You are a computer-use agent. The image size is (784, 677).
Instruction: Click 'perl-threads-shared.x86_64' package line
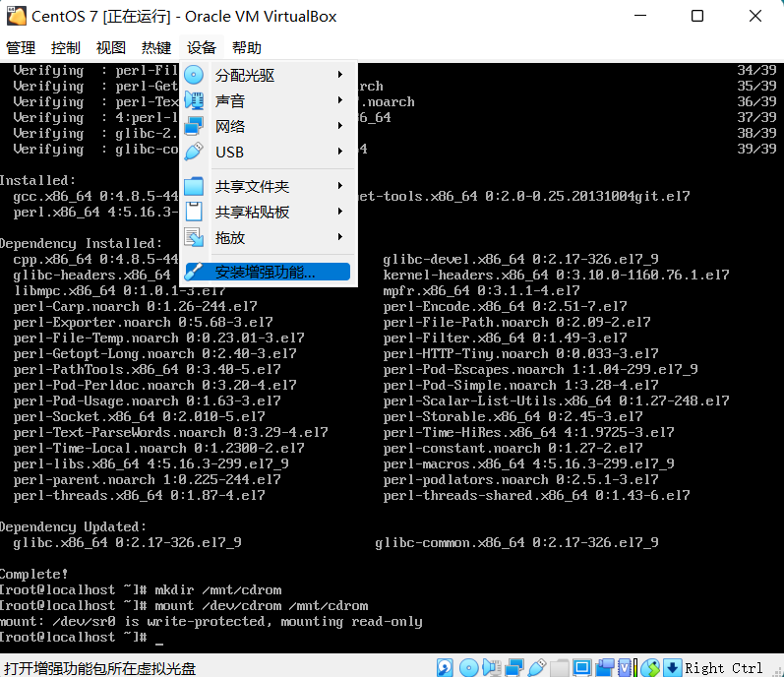pyautogui.click(x=536, y=496)
